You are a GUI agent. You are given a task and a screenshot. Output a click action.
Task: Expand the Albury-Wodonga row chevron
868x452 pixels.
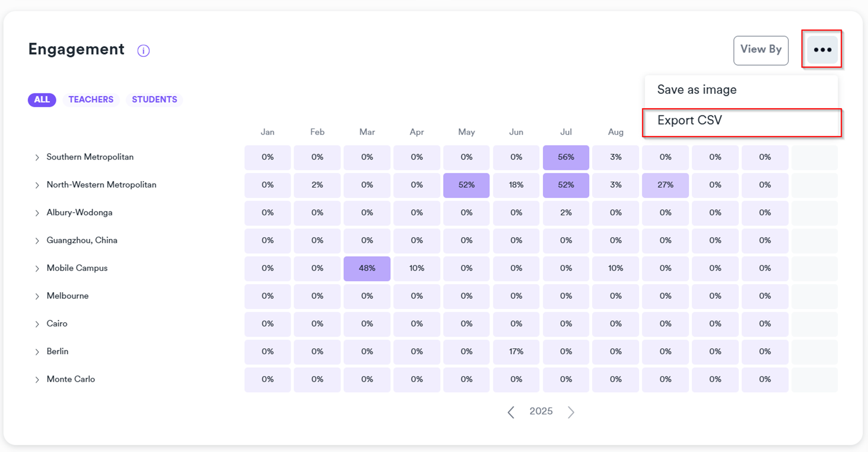37,213
